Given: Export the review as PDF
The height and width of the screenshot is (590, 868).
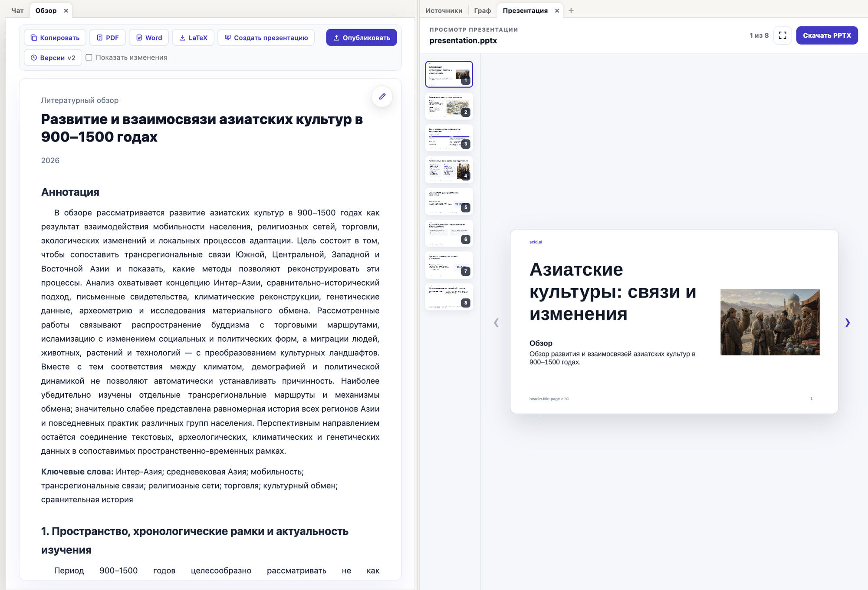Looking at the screenshot, I should (x=107, y=38).
